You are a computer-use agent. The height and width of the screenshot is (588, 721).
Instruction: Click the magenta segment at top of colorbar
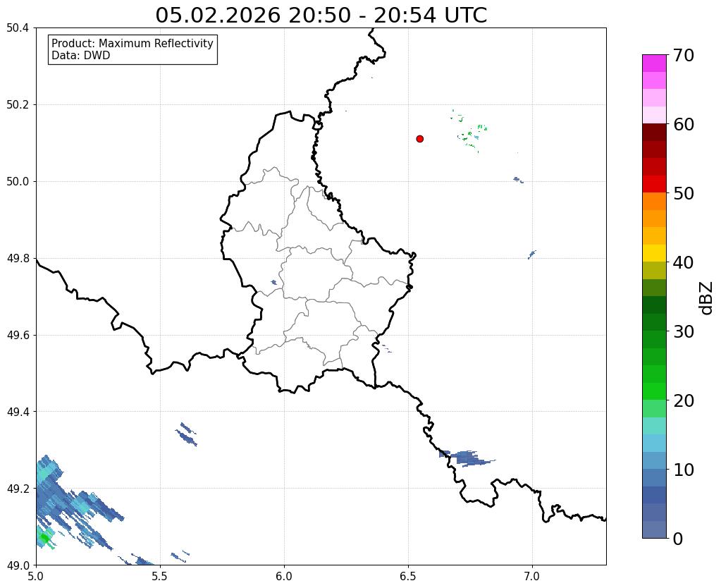tap(654, 63)
